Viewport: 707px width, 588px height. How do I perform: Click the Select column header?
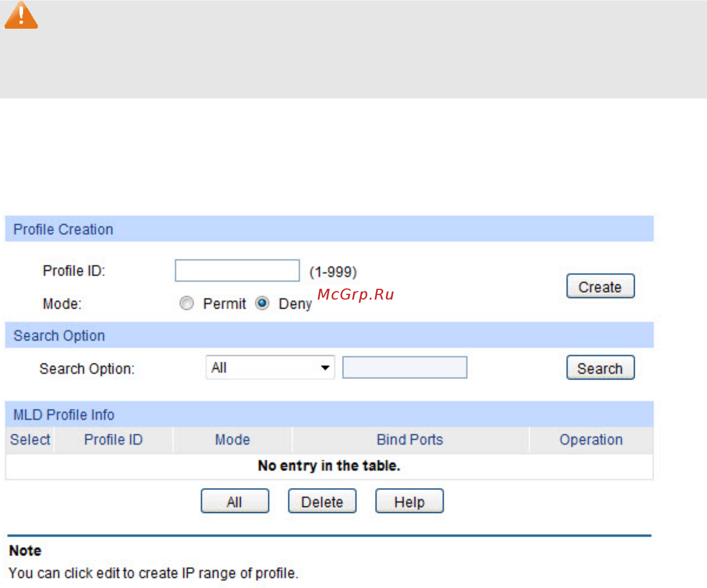[30, 440]
